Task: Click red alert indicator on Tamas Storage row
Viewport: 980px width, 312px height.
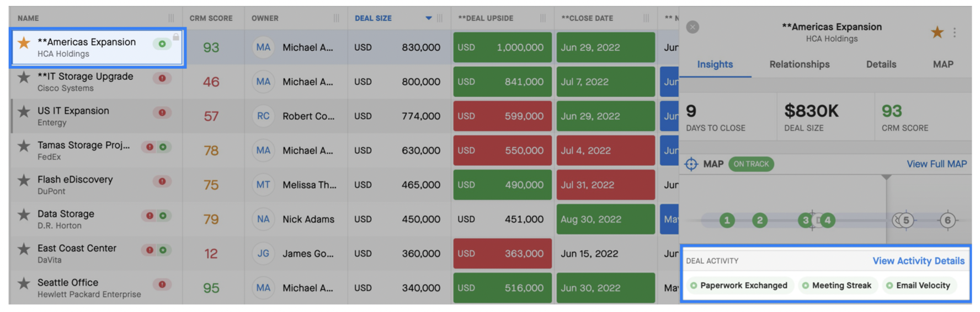Action: click(150, 147)
